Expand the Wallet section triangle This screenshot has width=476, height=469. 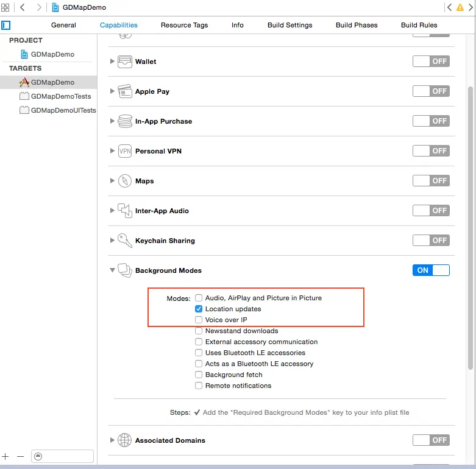pyautogui.click(x=112, y=62)
